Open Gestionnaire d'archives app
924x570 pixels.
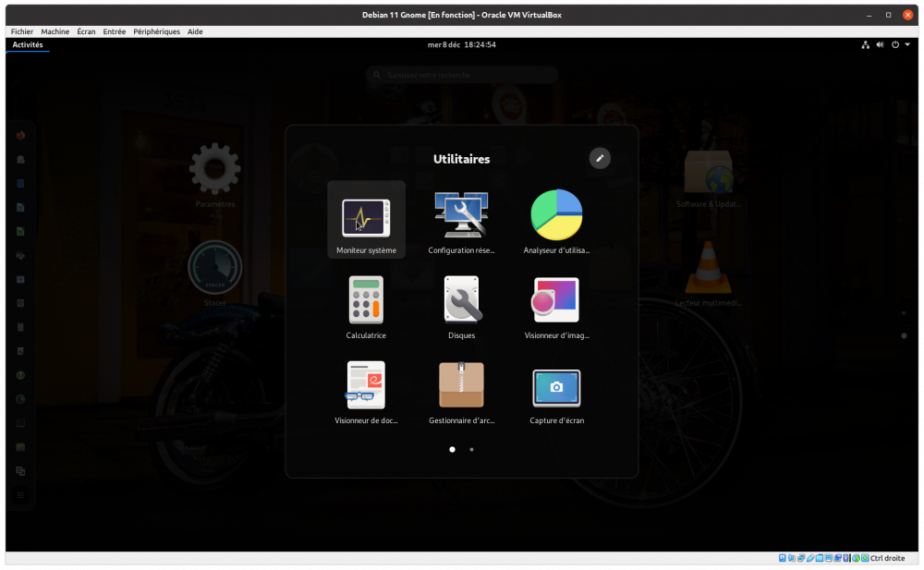click(461, 386)
